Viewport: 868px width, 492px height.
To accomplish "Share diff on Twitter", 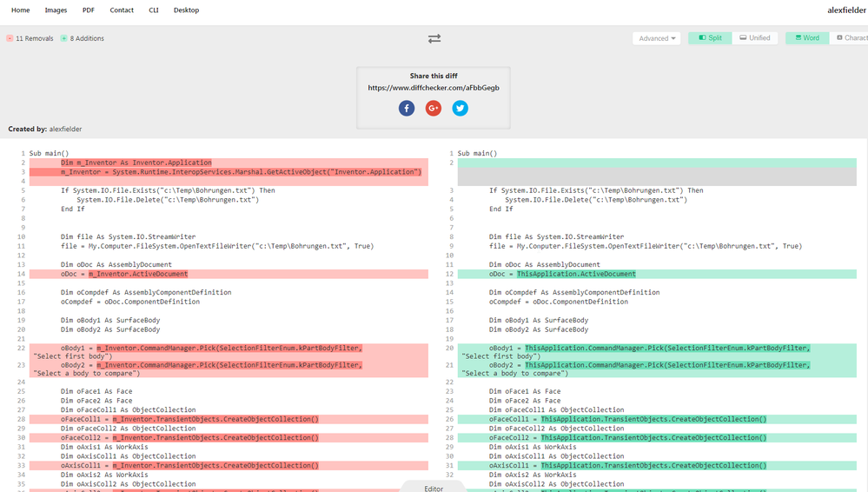I will pos(460,108).
